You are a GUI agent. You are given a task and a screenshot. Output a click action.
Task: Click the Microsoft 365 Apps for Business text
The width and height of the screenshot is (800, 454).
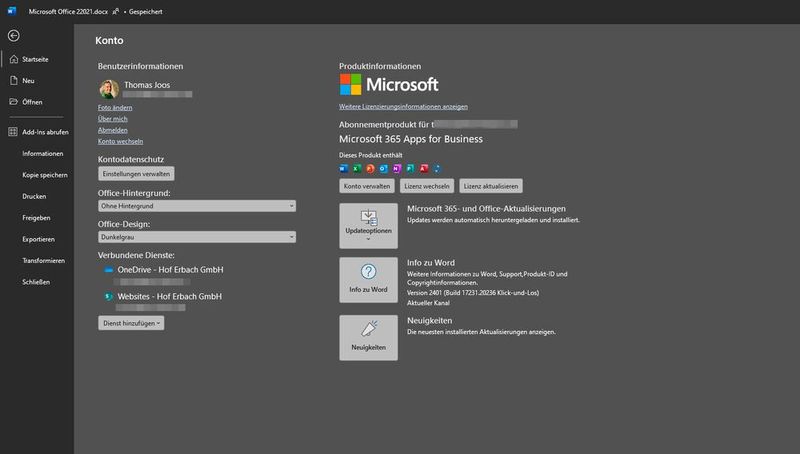pyautogui.click(x=411, y=139)
